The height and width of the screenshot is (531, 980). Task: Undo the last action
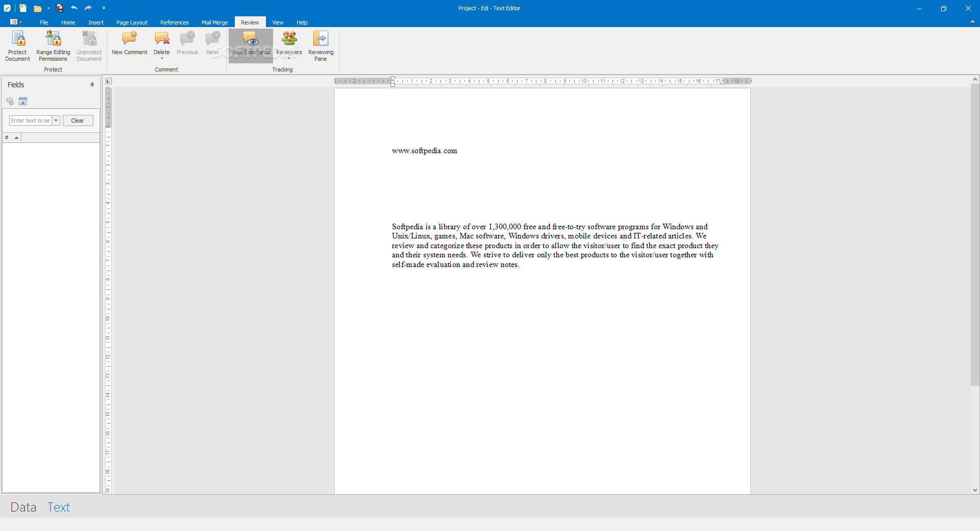coord(74,8)
